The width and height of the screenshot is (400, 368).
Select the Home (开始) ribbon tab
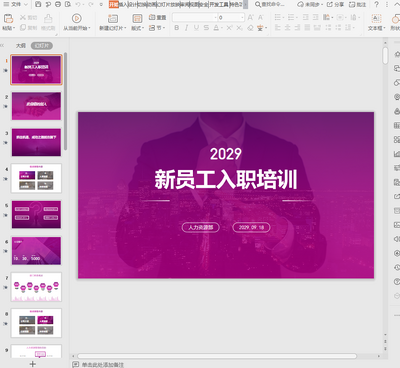114,4
